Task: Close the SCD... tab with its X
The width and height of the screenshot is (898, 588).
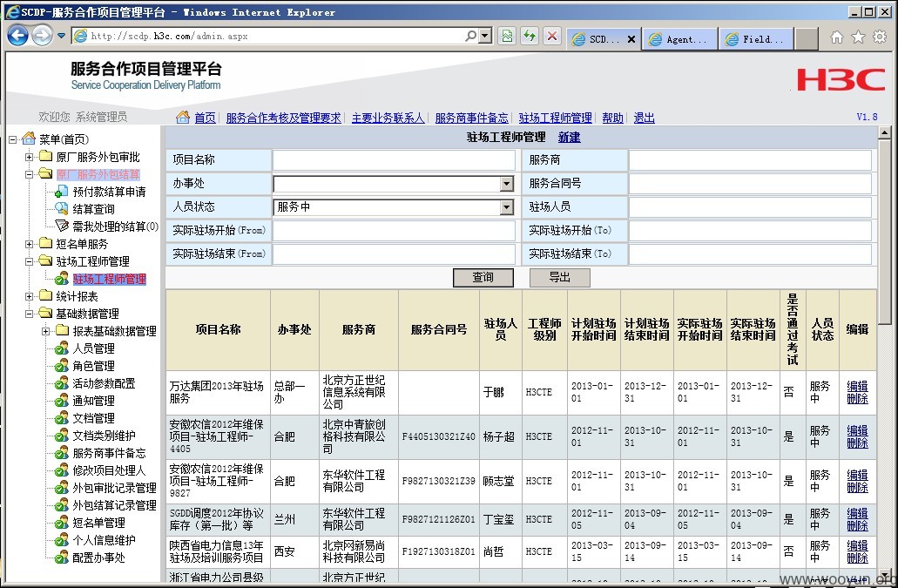Action: [631, 39]
